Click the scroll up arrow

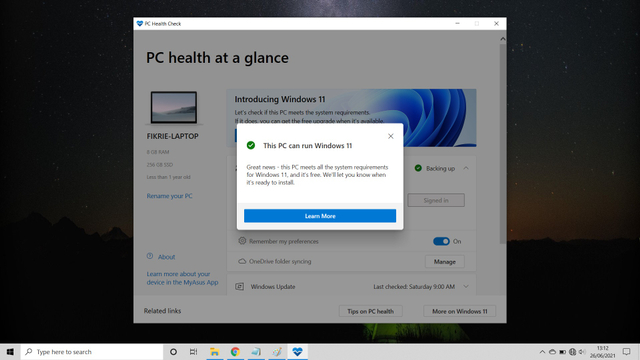point(503,39)
